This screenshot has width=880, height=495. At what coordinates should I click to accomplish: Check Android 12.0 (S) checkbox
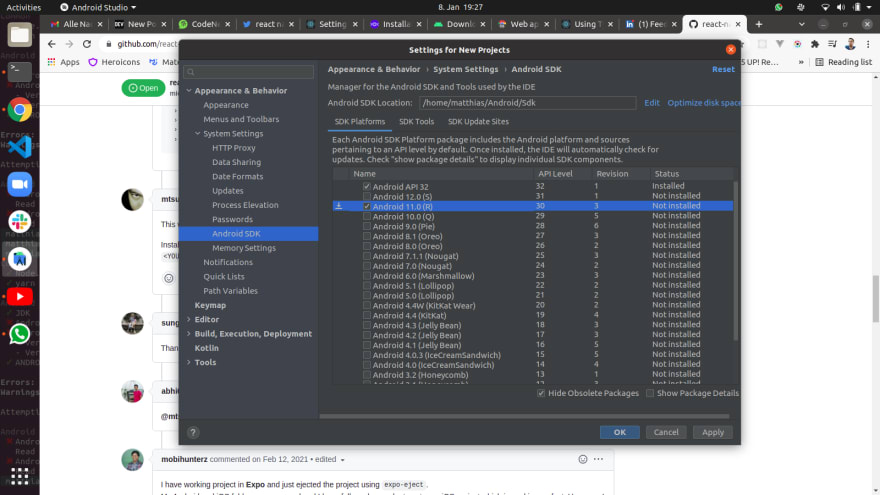pos(366,196)
